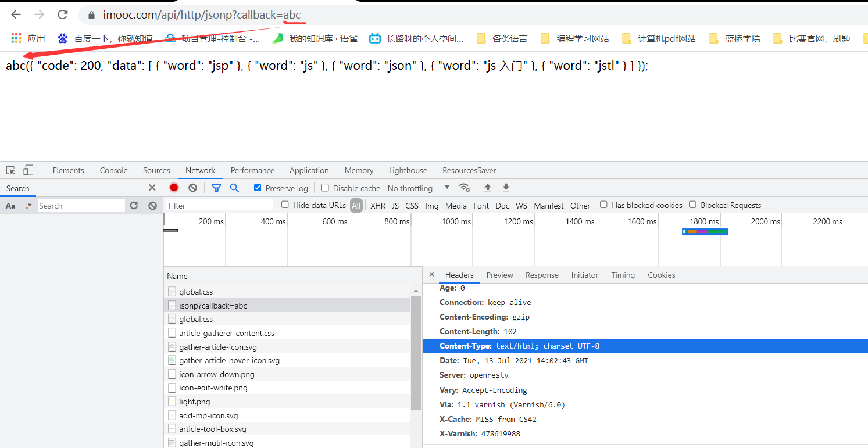Reload the page with refresh icon
Viewport: 868px width, 448px height.
(63, 15)
